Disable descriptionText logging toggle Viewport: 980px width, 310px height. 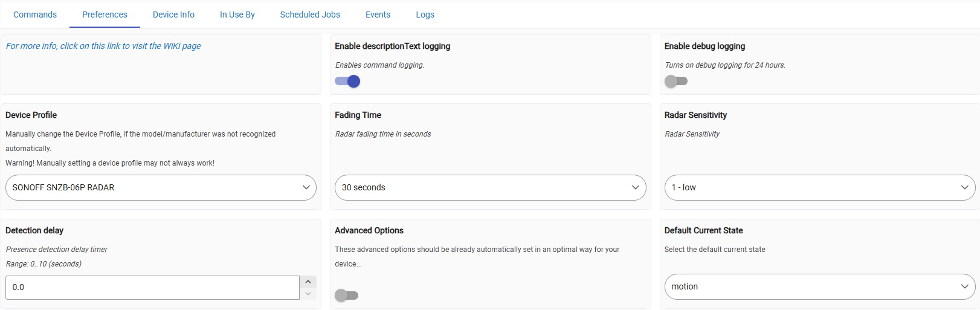pyautogui.click(x=347, y=81)
